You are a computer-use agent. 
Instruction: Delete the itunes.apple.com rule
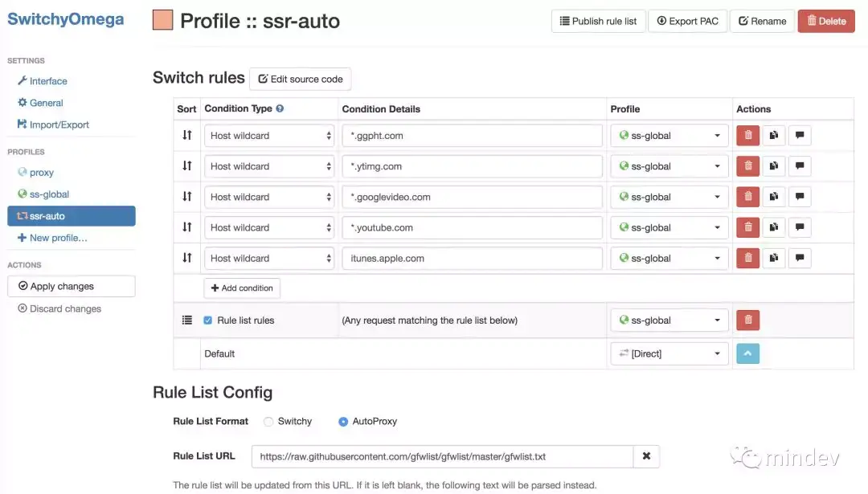[x=748, y=258]
